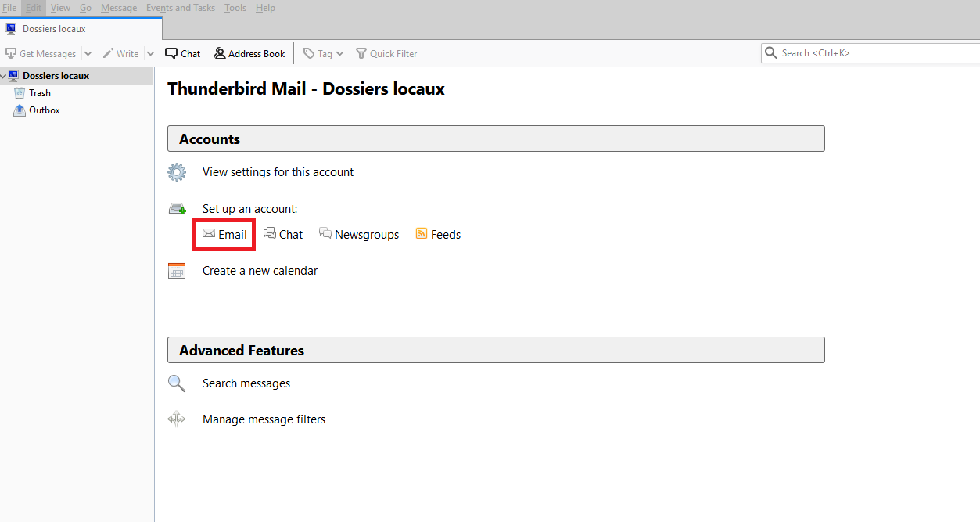Open the File menu
This screenshot has width=980, height=522.
pyautogui.click(x=9, y=8)
